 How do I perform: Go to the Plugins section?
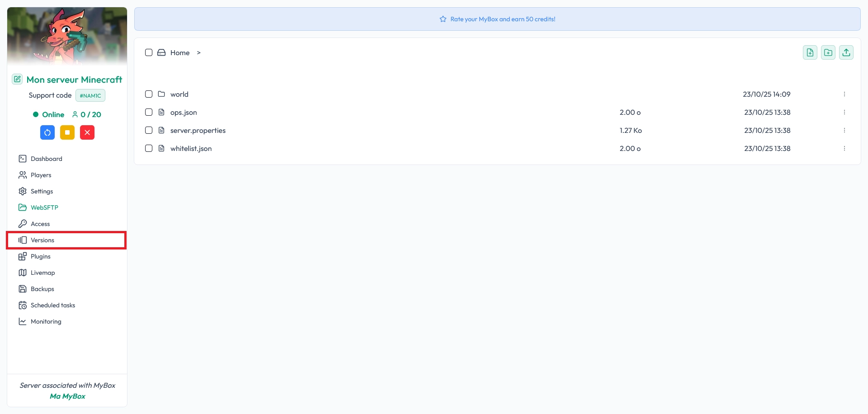point(40,256)
